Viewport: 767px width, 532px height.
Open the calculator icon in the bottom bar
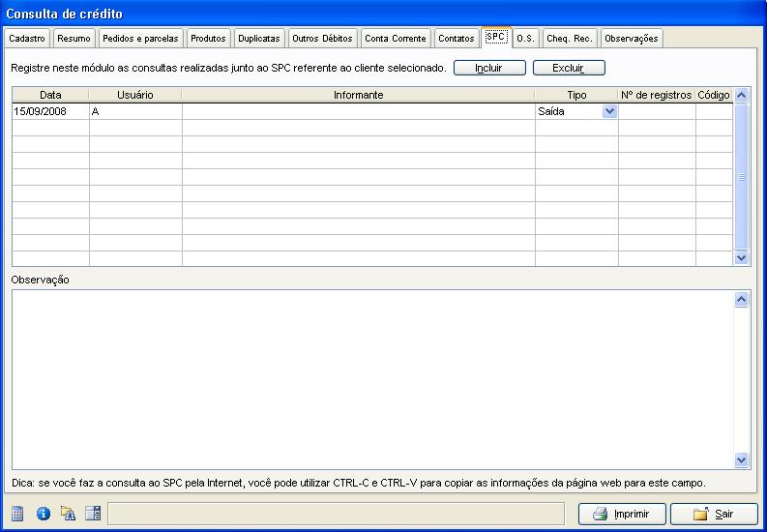tap(17, 514)
